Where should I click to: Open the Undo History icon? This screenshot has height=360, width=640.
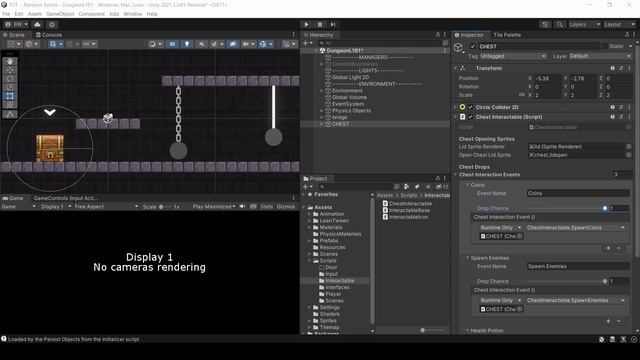coord(545,24)
